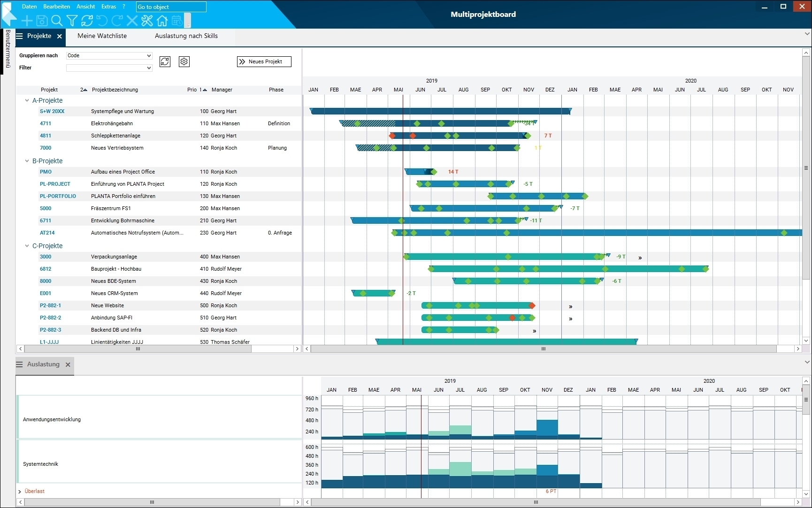Viewport: 812px width, 508px height.
Task: Collapse the B-Projekte group
Action: (27, 161)
